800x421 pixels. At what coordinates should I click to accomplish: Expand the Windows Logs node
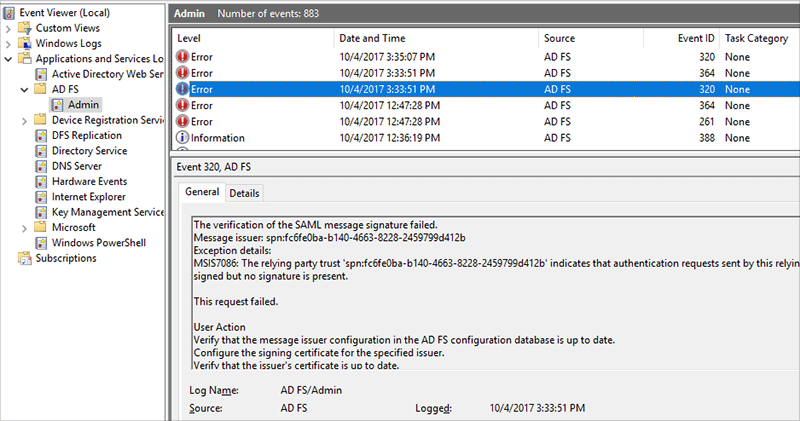point(10,44)
